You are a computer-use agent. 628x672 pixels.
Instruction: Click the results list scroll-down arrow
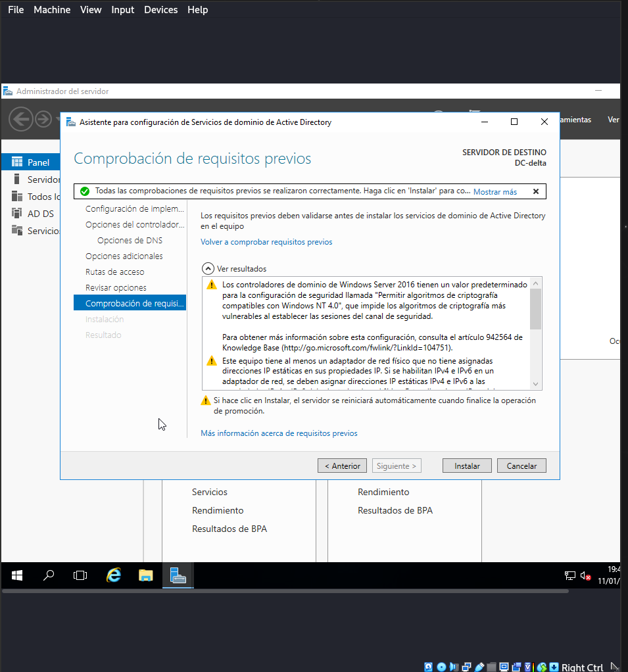(535, 384)
